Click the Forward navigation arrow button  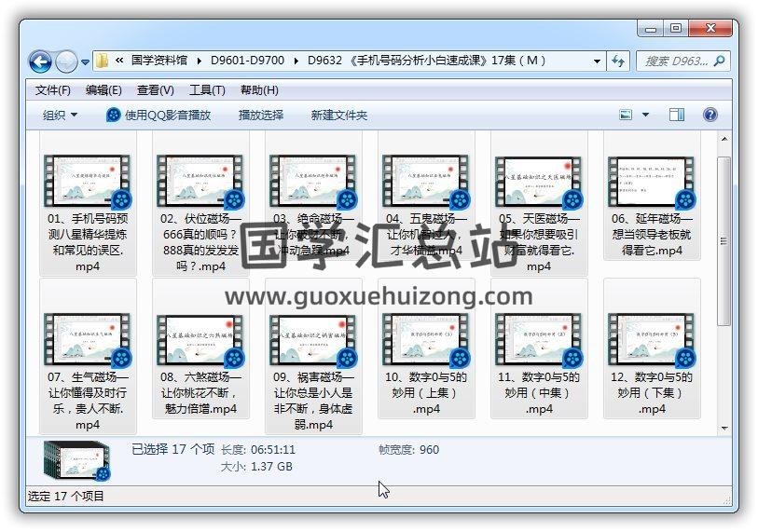coord(66,62)
